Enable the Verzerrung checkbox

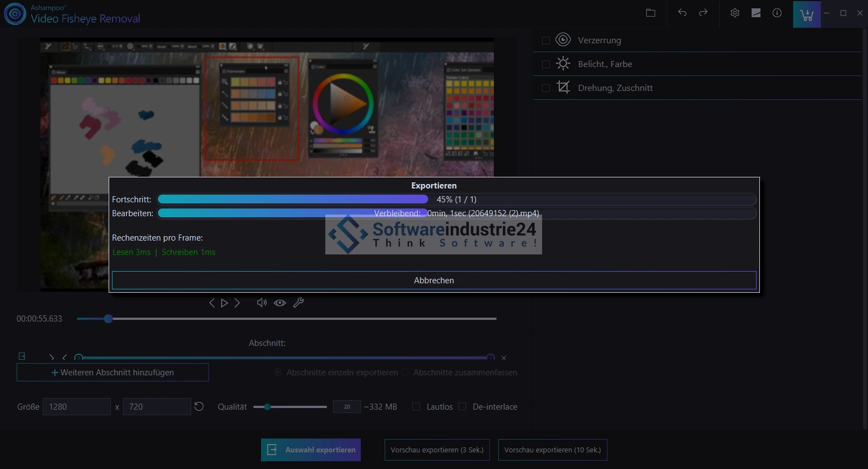(546, 40)
